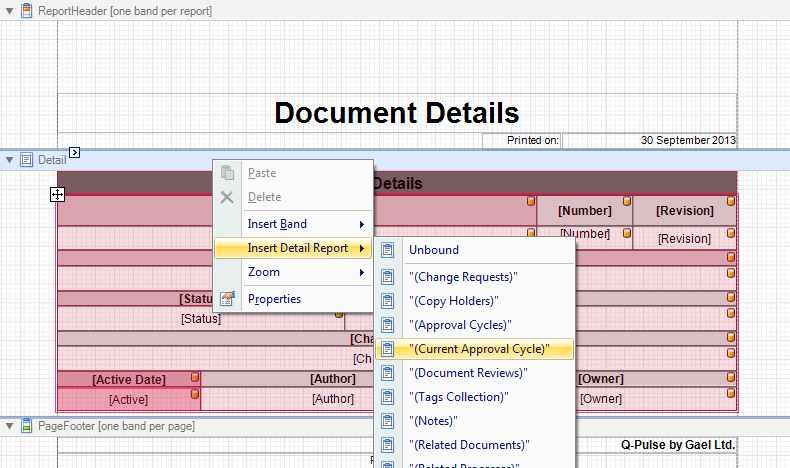Click data-binding marker on [Number] header cell

627,201
